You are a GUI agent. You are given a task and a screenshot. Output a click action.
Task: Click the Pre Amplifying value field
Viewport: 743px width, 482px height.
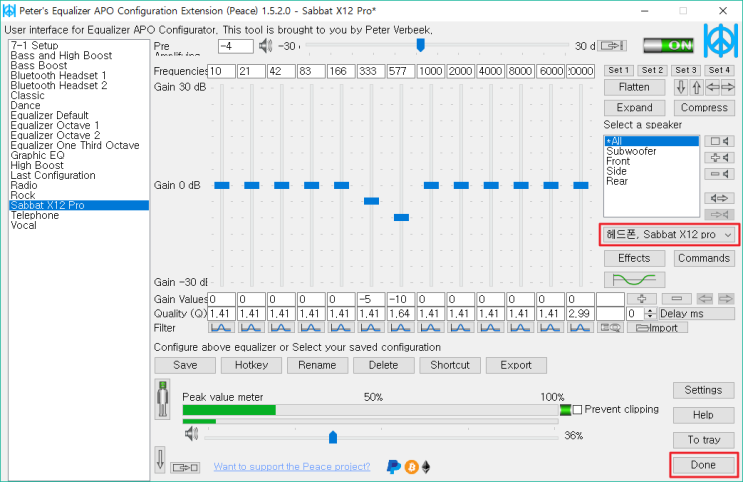point(236,46)
